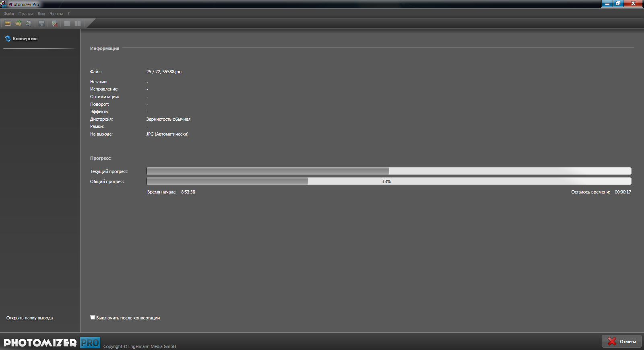Open the Файл menu
Screen dimensions: 644x350
point(8,14)
